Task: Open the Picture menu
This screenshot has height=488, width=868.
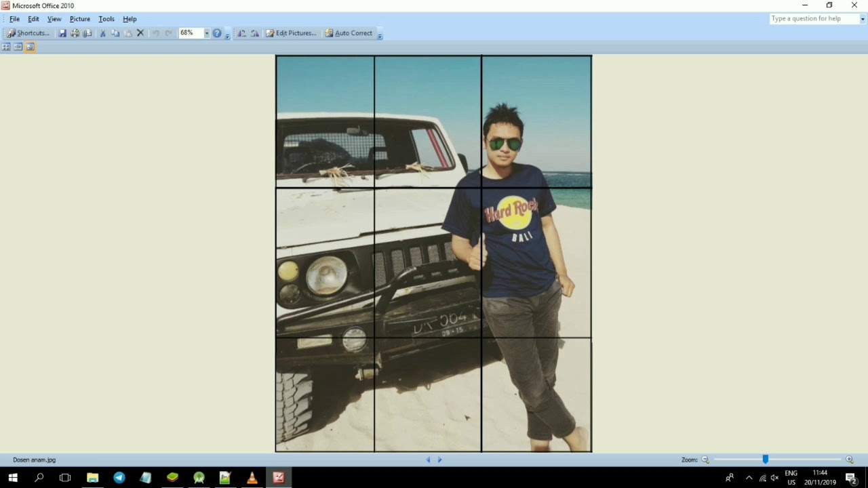Action: [80, 19]
